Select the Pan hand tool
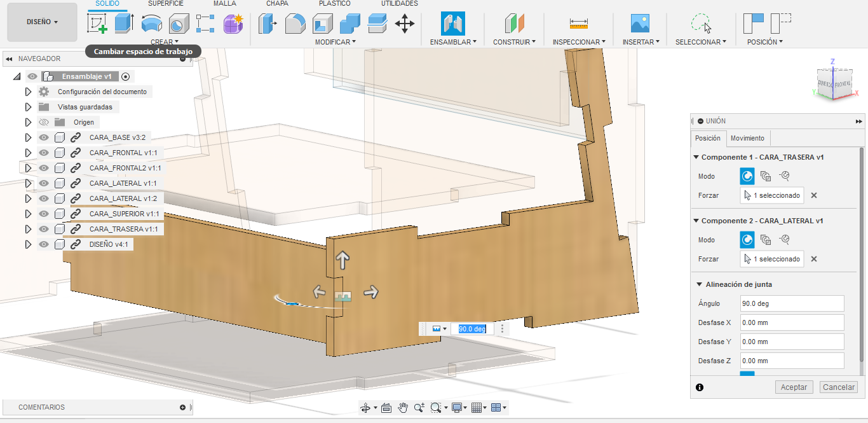 [403, 408]
